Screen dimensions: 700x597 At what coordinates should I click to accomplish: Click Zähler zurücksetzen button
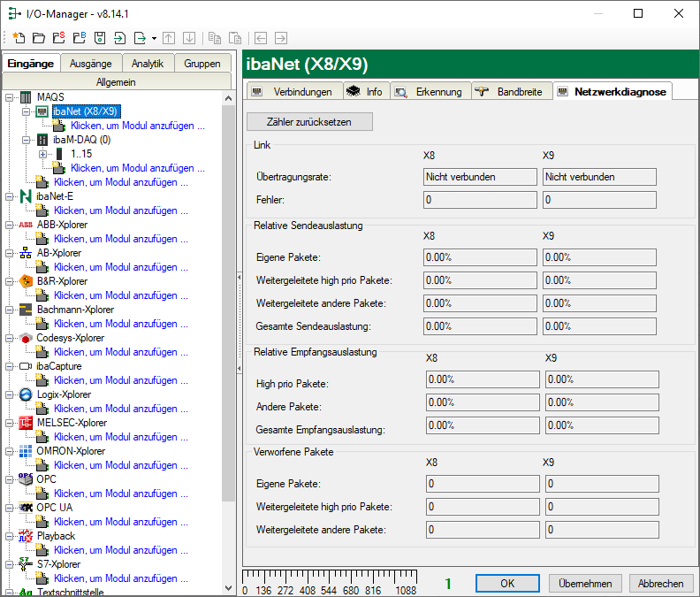[x=309, y=121]
